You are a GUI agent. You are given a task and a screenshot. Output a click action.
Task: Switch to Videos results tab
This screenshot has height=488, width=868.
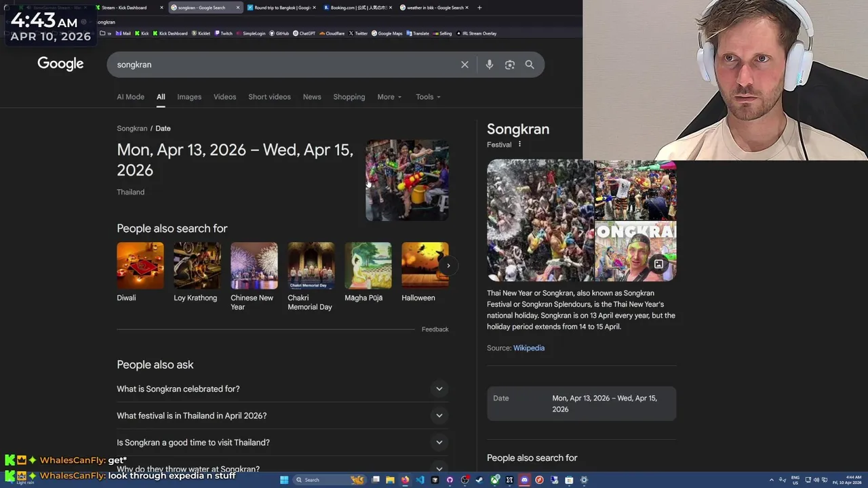pos(224,97)
